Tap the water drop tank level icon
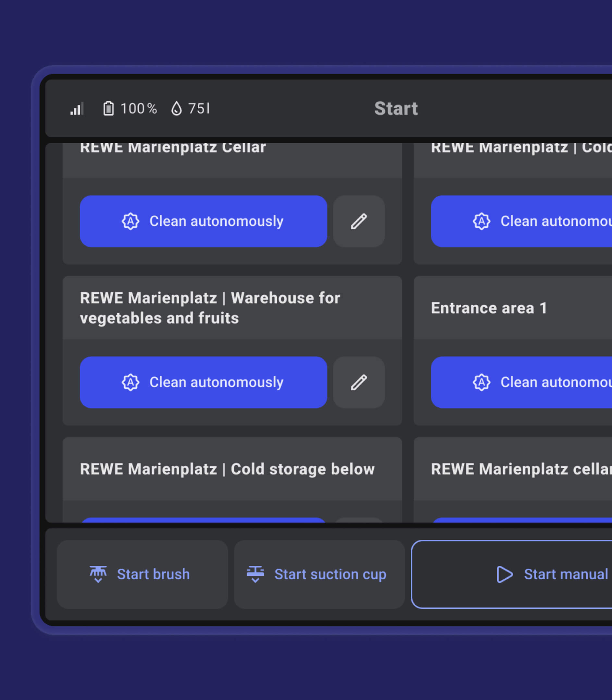This screenshot has width=612, height=700. pos(177,109)
